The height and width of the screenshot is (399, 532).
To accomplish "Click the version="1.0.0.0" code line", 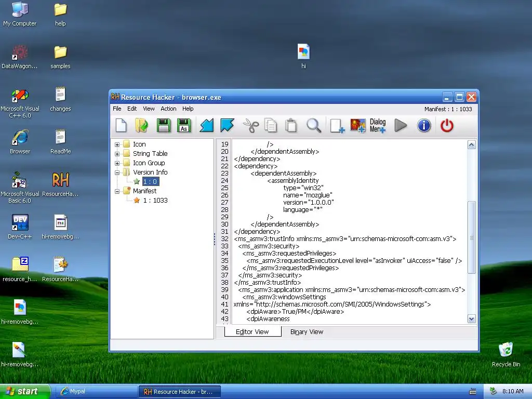I will click(309, 202).
